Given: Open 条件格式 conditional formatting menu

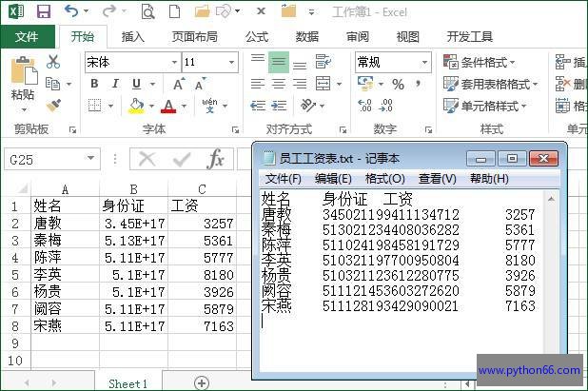Looking at the screenshot, I should (x=480, y=62).
